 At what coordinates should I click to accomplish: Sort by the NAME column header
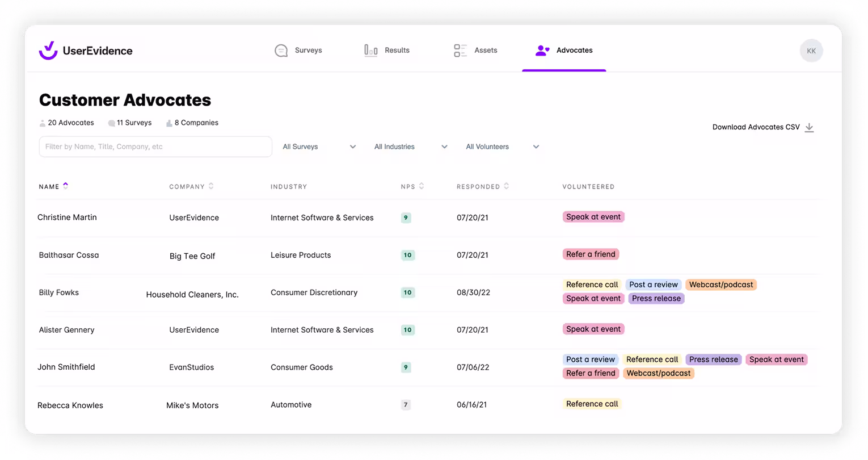click(49, 187)
